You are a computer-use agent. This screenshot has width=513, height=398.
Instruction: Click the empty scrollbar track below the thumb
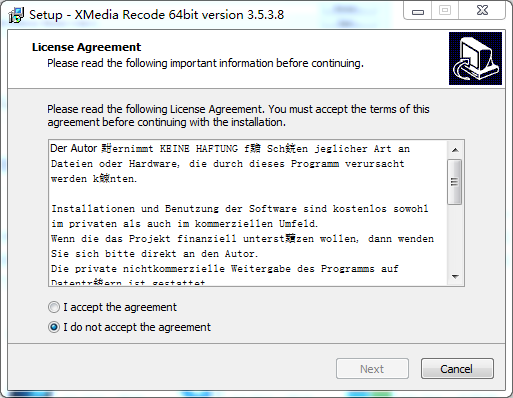455,236
